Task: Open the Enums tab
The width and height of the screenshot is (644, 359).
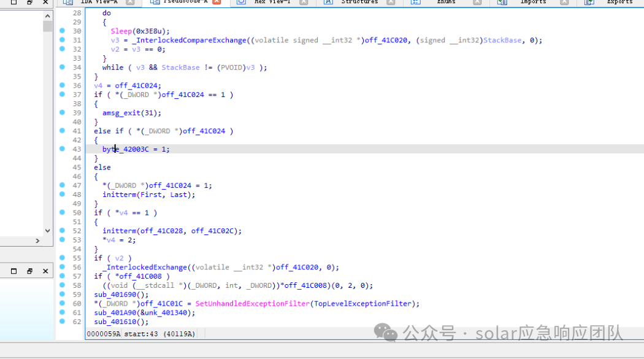Action: [446, 2]
